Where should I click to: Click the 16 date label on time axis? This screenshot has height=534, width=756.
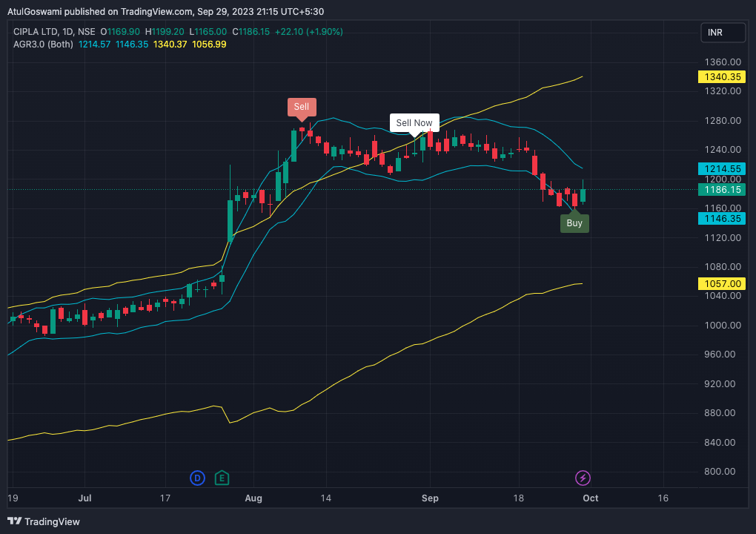(x=663, y=498)
